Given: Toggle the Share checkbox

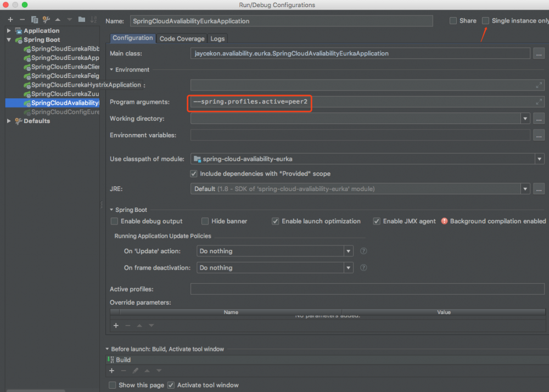Looking at the screenshot, I should (x=453, y=21).
